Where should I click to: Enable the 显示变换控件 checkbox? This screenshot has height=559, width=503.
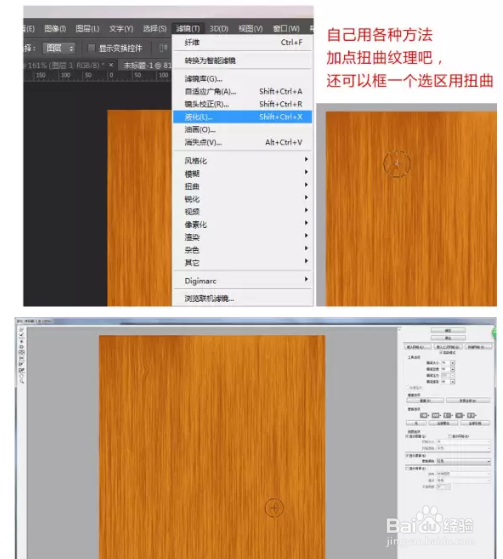pos(92,48)
